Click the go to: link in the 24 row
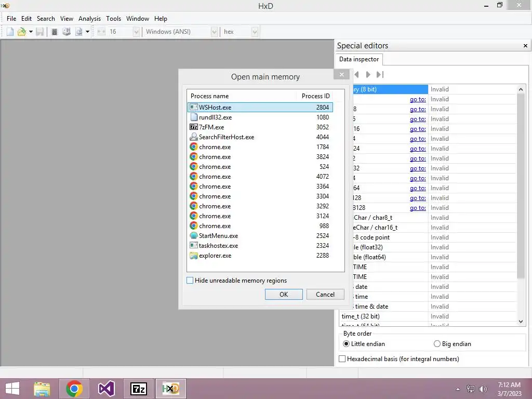 click(418, 148)
